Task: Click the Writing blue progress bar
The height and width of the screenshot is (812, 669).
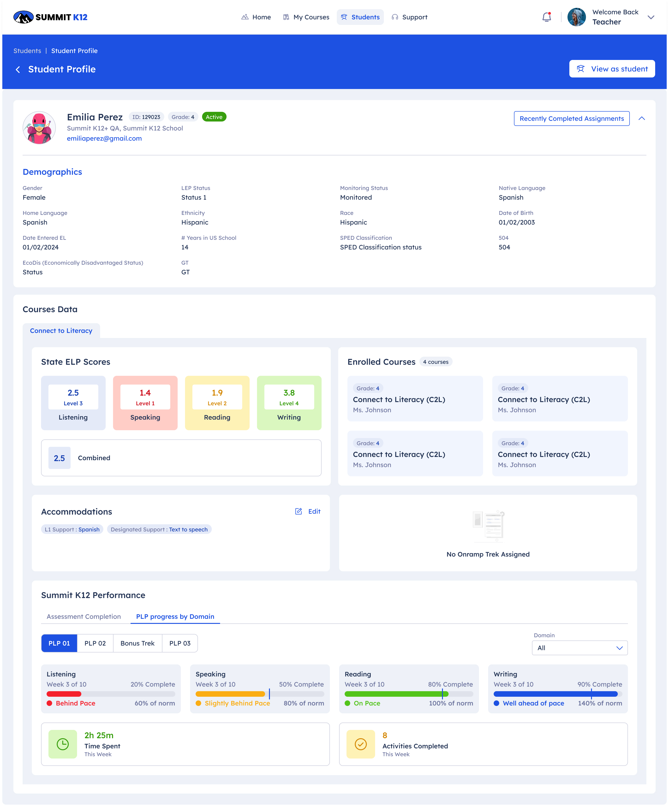Action: pos(556,694)
